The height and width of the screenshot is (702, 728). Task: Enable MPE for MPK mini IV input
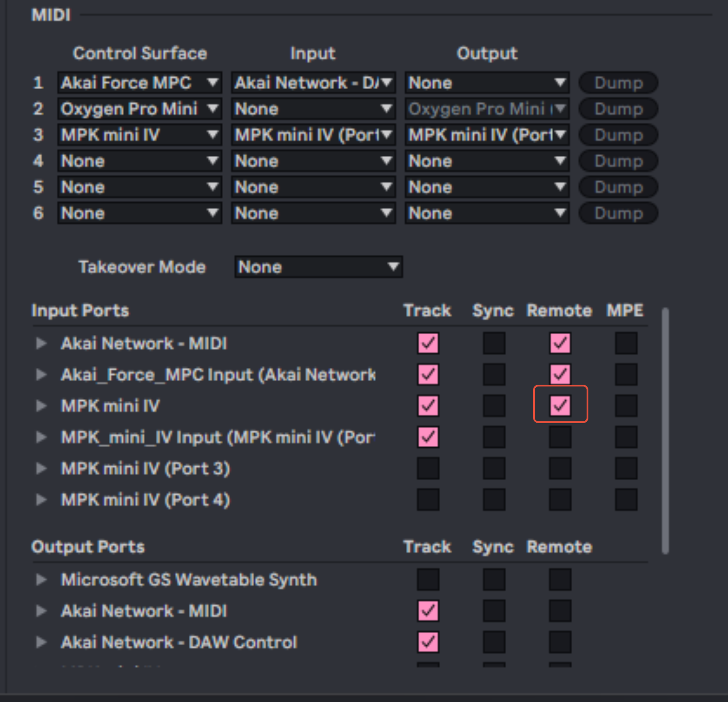click(626, 406)
